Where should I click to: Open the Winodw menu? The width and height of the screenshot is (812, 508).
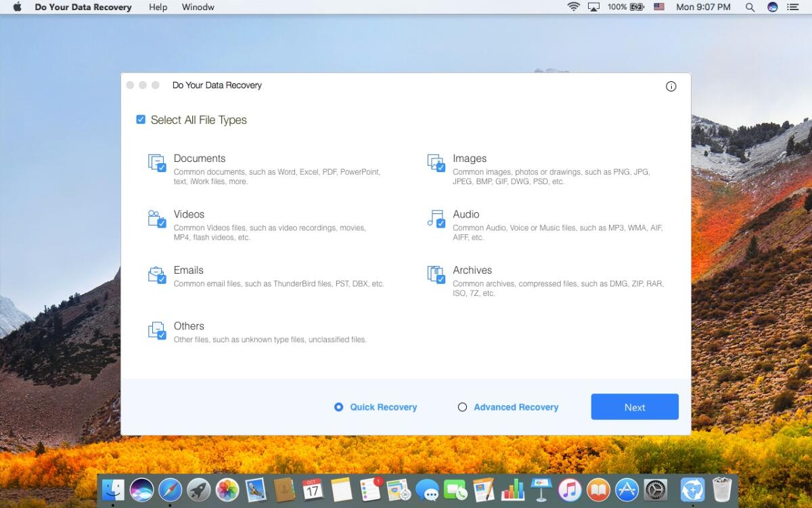pyautogui.click(x=198, y=7)
